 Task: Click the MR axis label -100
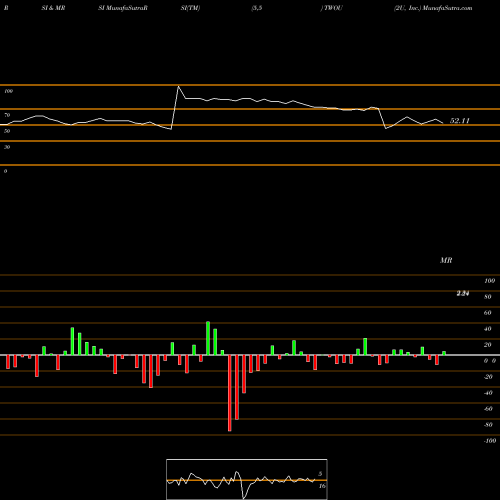(x=490, y=441)
